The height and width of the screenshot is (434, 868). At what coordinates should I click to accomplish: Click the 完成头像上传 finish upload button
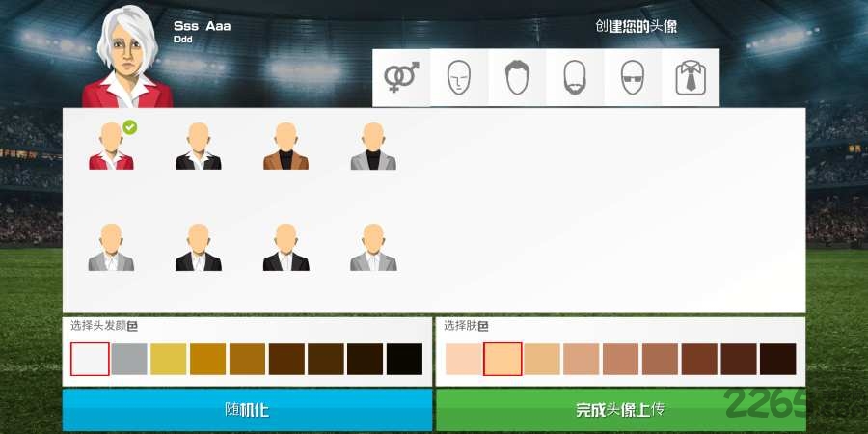click(620, 410)
